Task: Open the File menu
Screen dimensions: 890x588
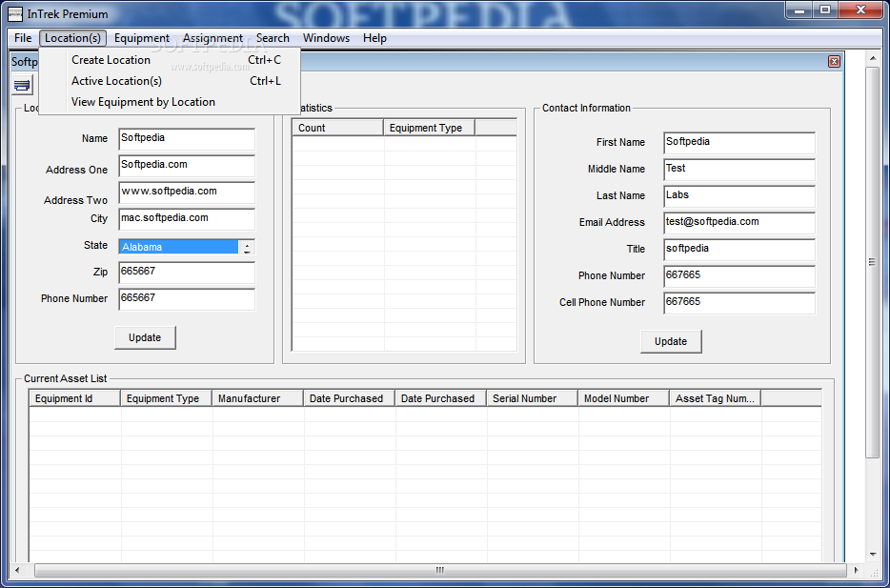Action: (x=23, y=38)
